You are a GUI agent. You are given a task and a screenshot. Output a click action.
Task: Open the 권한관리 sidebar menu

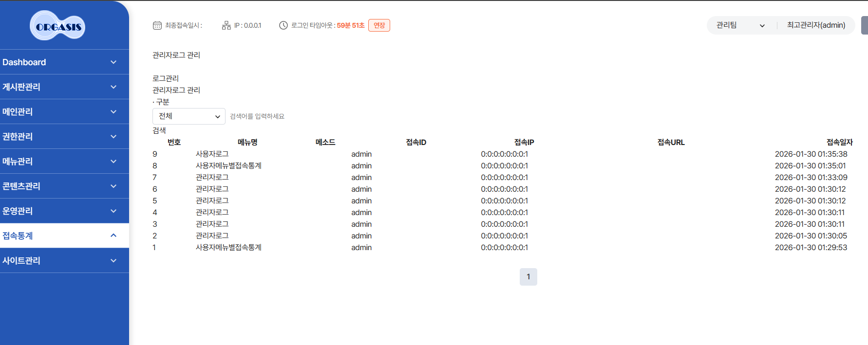click(18, 137)
